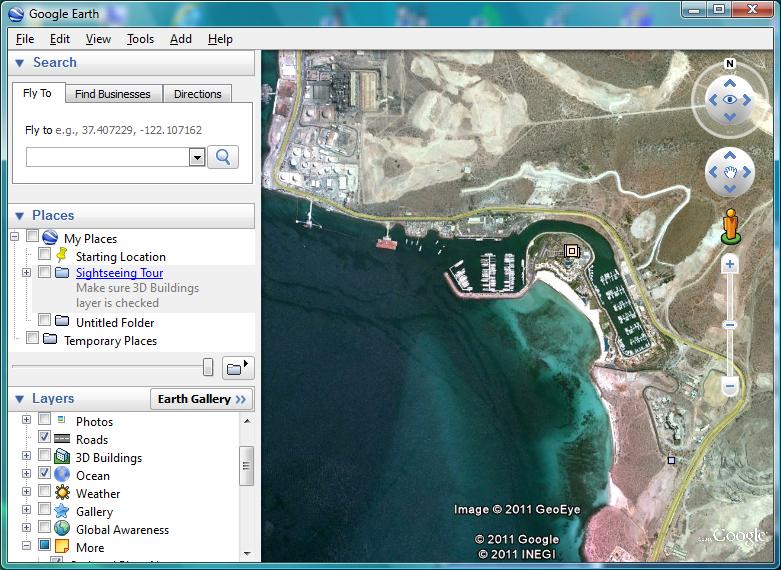Open the File menu

pos(25,39)
